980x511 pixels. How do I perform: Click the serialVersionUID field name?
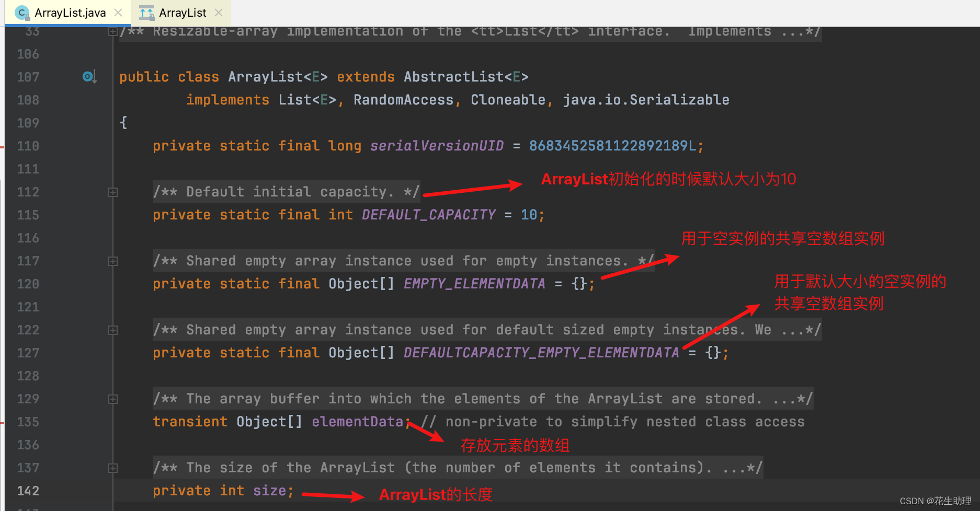pyautogui.click(x=437, y=146)
